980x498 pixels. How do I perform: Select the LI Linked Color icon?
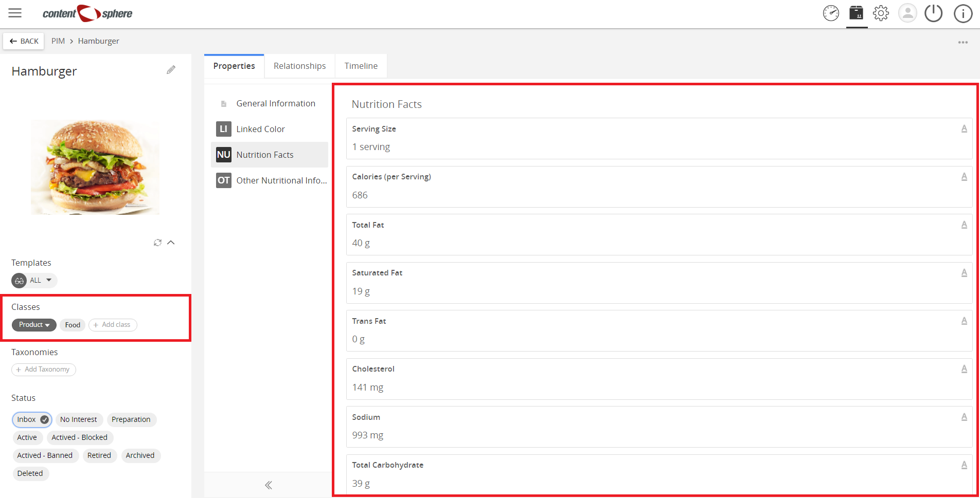[223, 129]
